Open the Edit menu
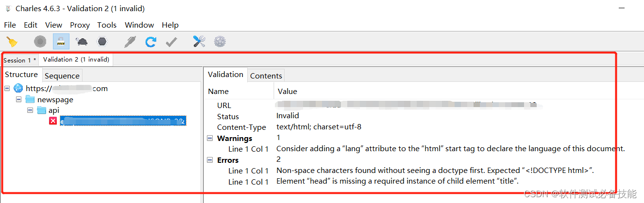644x203 pixels. pyautogui.click(x=31, y=25)
